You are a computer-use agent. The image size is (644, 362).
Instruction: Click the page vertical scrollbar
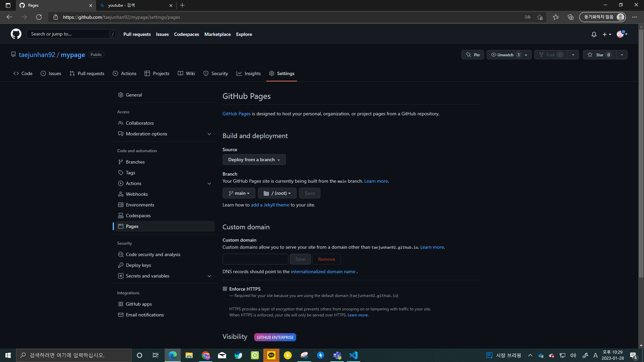click(x=641, y=154)
